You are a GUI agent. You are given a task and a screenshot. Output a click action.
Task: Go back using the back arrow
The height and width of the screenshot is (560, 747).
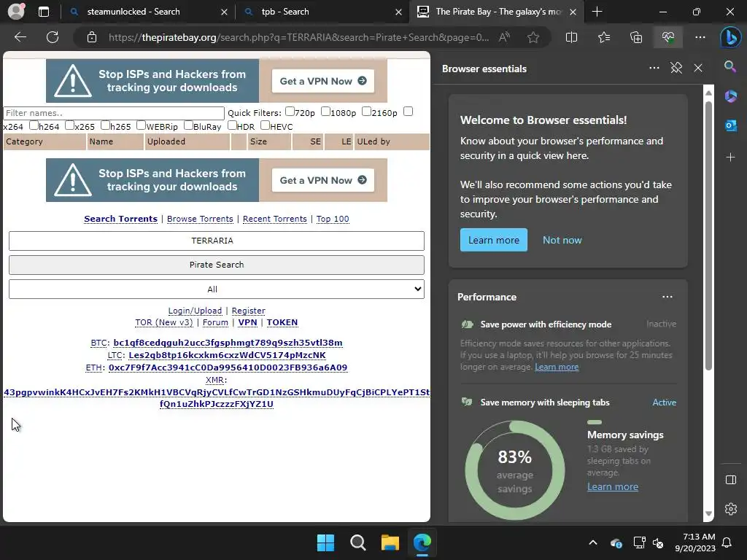tap(20, 37)
